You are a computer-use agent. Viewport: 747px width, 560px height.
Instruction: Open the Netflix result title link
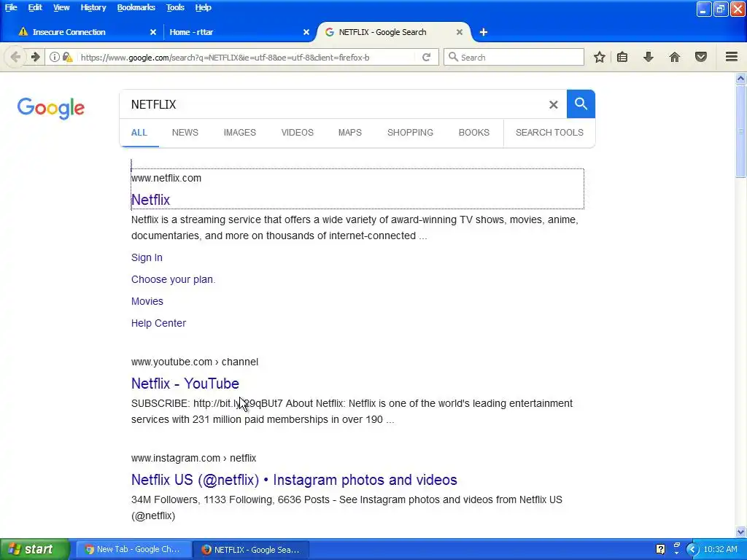(x=150, y=200)
